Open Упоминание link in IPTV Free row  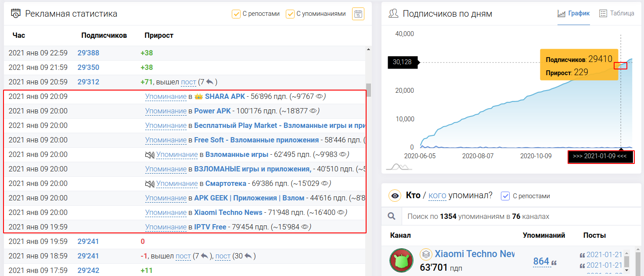pyautogui.click(x=166, y=227)
